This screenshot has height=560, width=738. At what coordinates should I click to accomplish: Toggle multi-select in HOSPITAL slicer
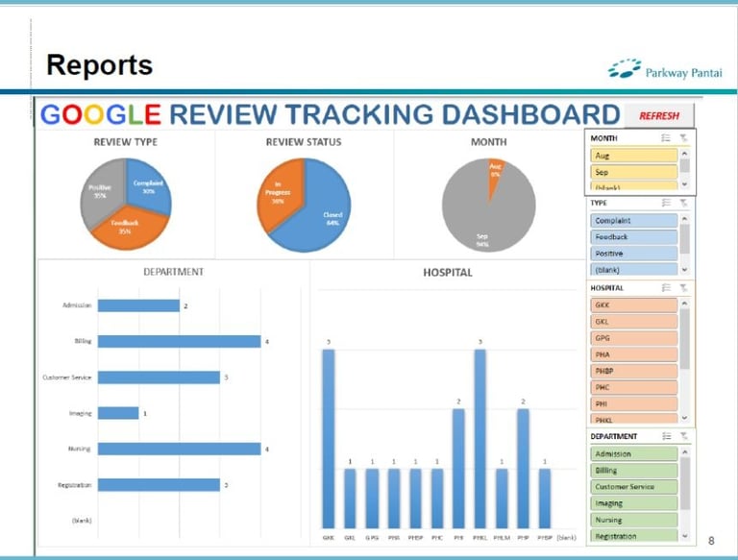[666, 287]
